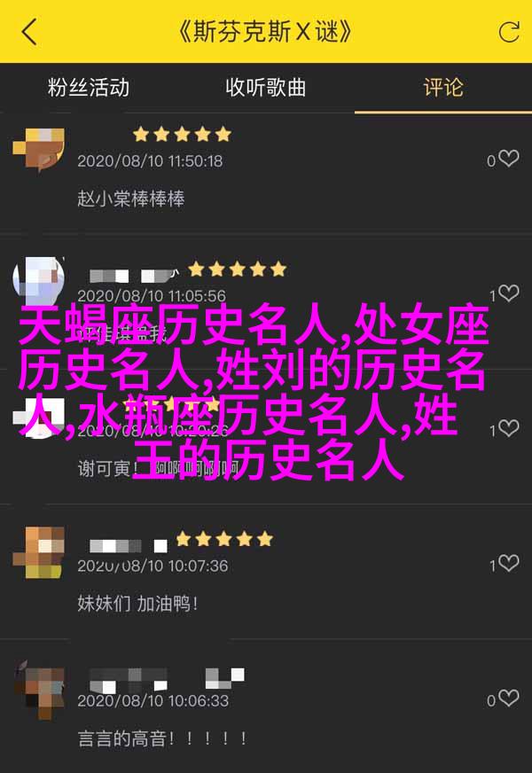This screenshot has width=532, height=773.
Task: Tap username of 10:06:33 commenter
Action: tap(167, 680)
